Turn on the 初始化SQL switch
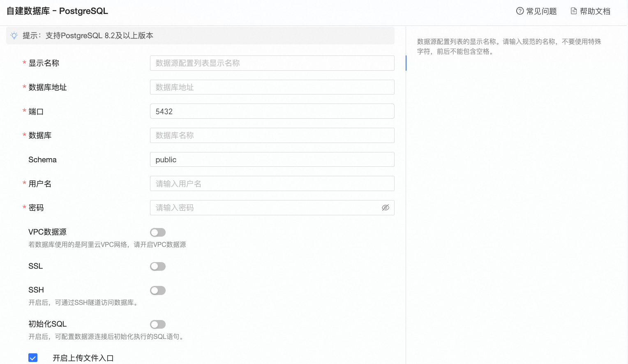 pos(158,325)
